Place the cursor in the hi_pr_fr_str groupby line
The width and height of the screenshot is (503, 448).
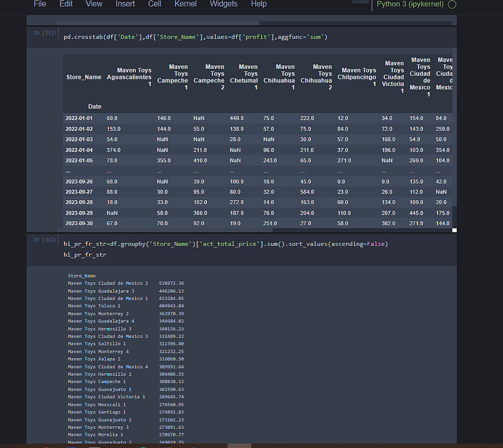pyautogui.click(x=225, y=244)
